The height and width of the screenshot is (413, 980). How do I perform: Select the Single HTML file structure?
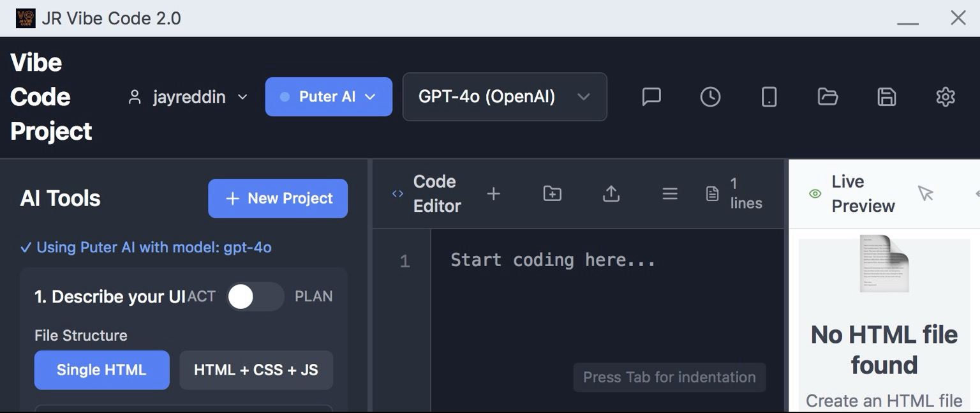tap(102, 370)
